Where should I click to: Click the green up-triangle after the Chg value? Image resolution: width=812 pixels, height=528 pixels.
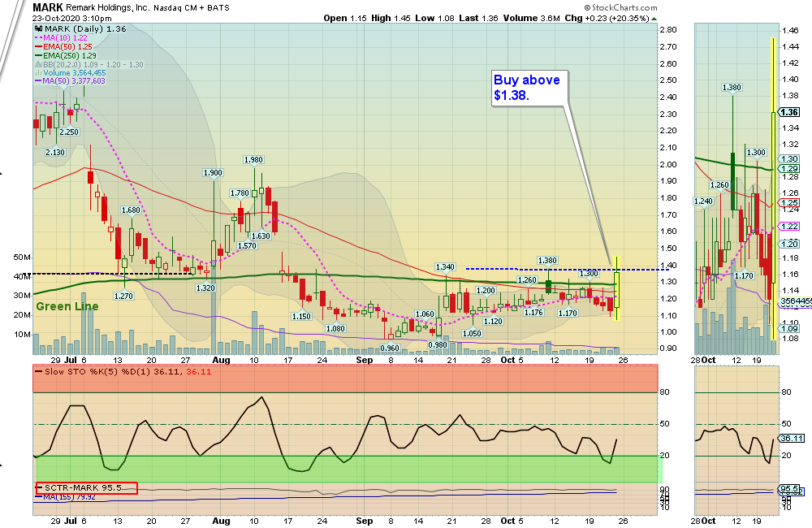pos(654,18)
